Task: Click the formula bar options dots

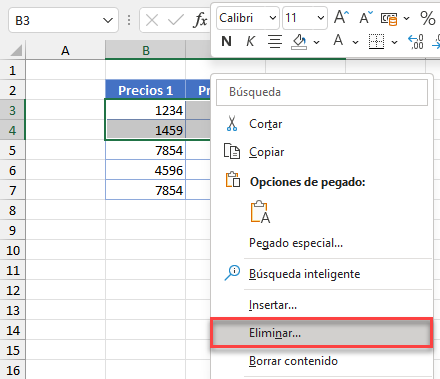Action: pyautogui.click(x=129, y=20)
